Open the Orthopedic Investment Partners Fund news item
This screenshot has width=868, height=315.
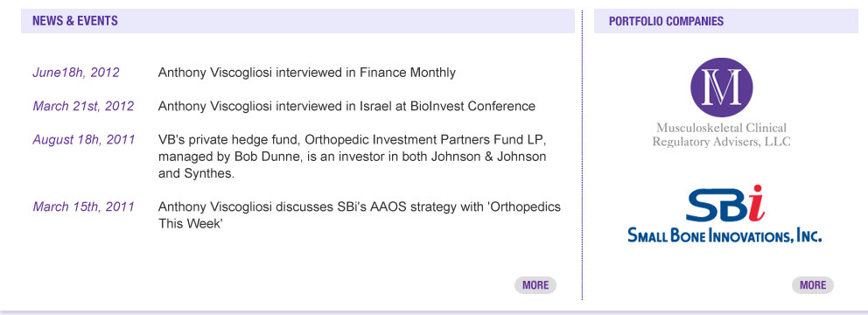[353, 157]
